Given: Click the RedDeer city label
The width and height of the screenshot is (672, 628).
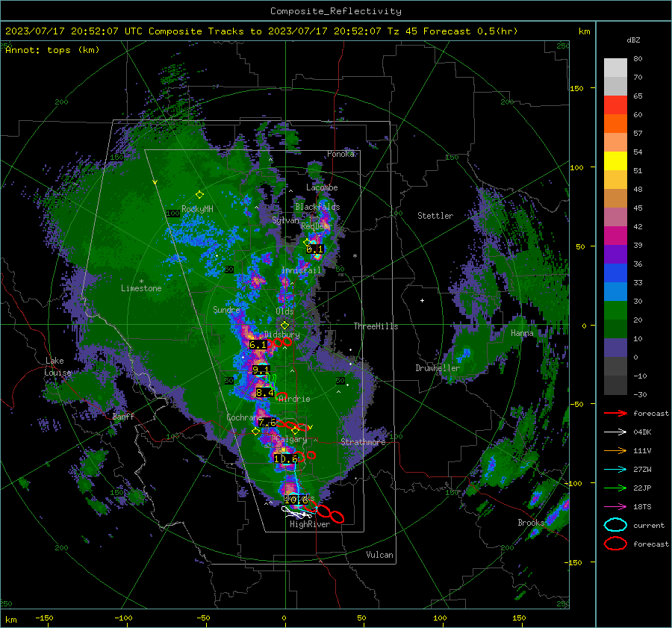Looking at the screenshot, I should (x=317, y=226).
